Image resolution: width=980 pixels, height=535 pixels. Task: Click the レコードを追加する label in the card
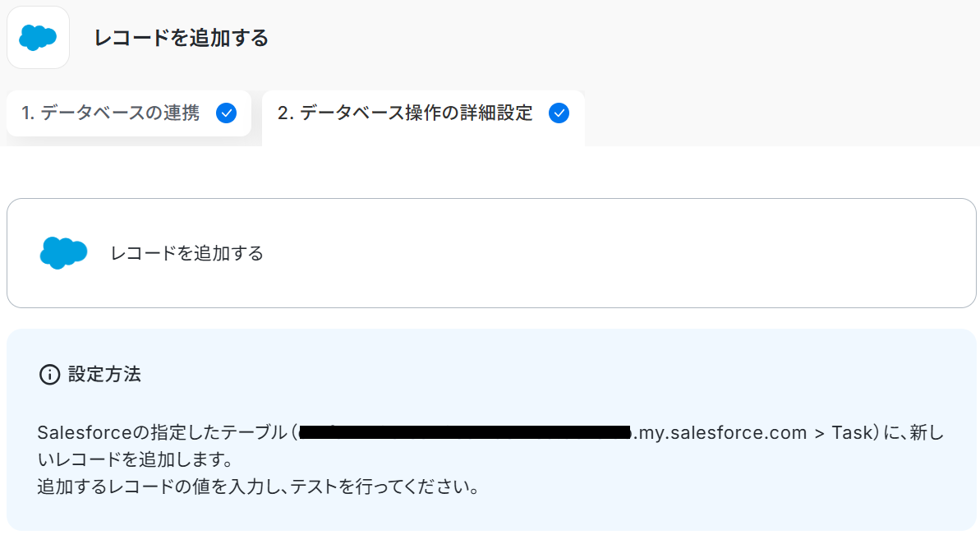click(x=187, y=253)
